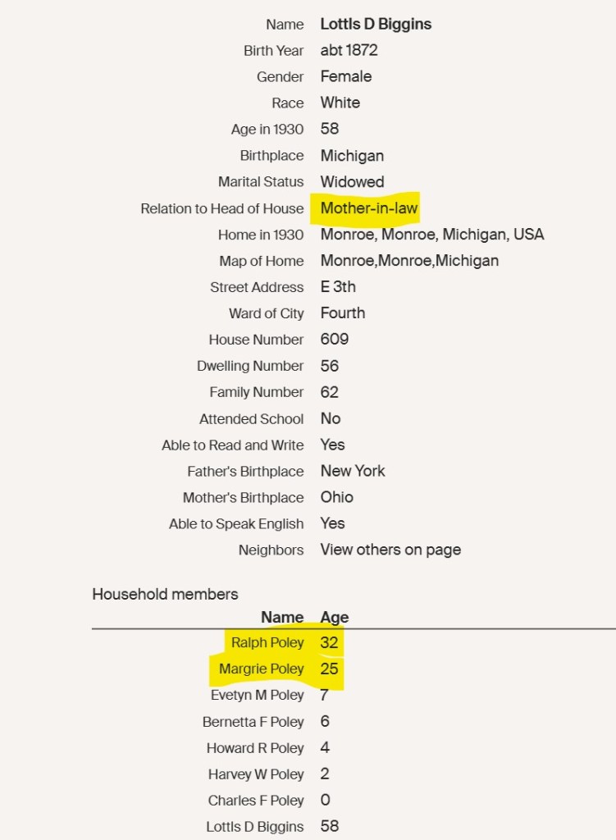Open the 'View others on page' neighbors link
This screenshot has width=616, height=840.
pos(390,550)
